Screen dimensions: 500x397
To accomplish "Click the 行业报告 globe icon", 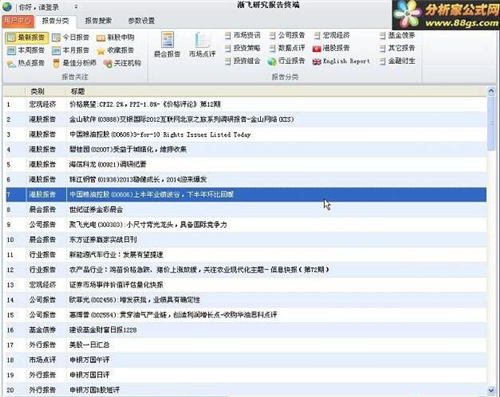I will coord(287,61).
